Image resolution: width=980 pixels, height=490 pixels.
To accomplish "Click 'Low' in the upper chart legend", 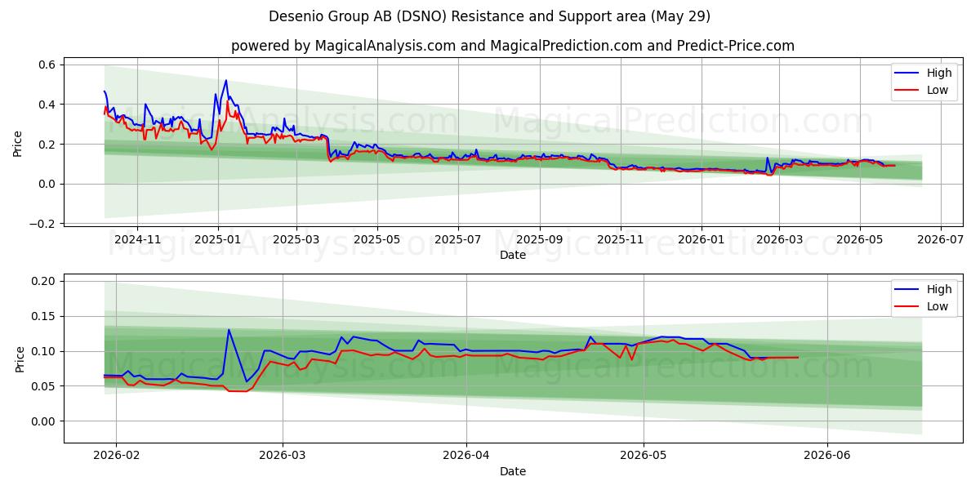I will pos(938,91).
